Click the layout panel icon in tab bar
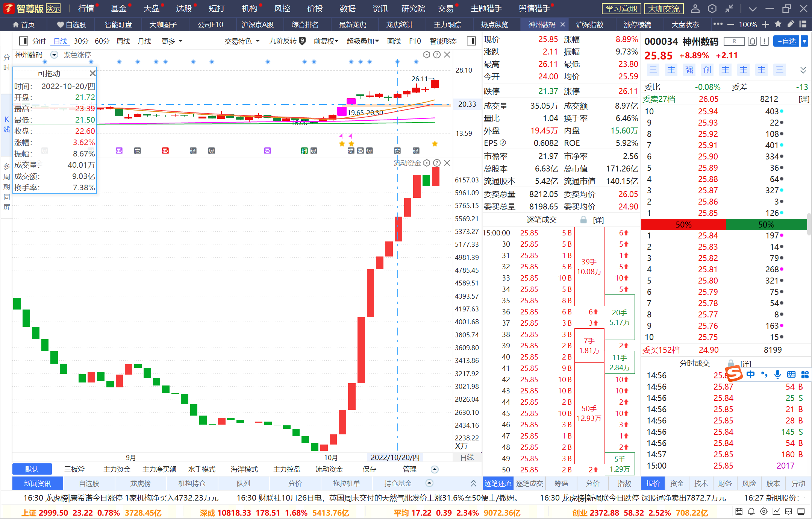The height and width of the screenshot is (519, 812). [x=803, y=24]
